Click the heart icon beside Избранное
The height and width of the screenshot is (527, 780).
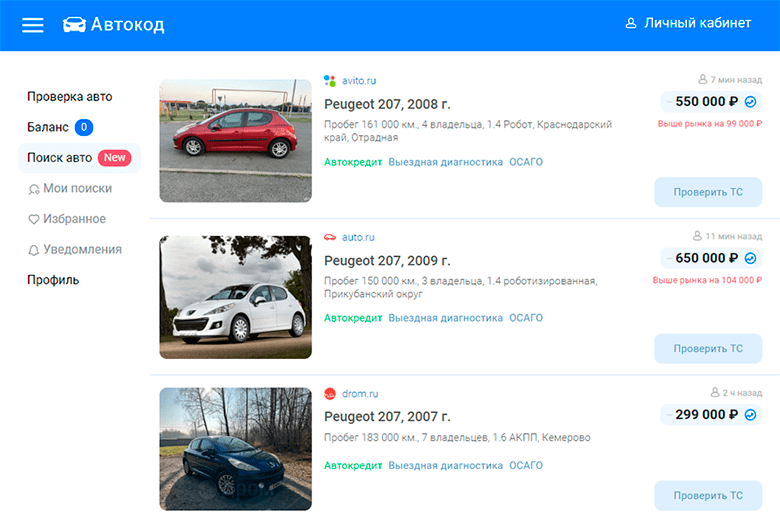pos(33,219)
